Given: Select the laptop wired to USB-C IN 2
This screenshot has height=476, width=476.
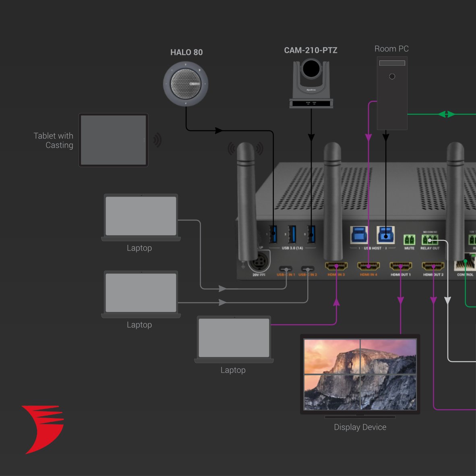Looking at the screenshot, I should pos(141,294).
